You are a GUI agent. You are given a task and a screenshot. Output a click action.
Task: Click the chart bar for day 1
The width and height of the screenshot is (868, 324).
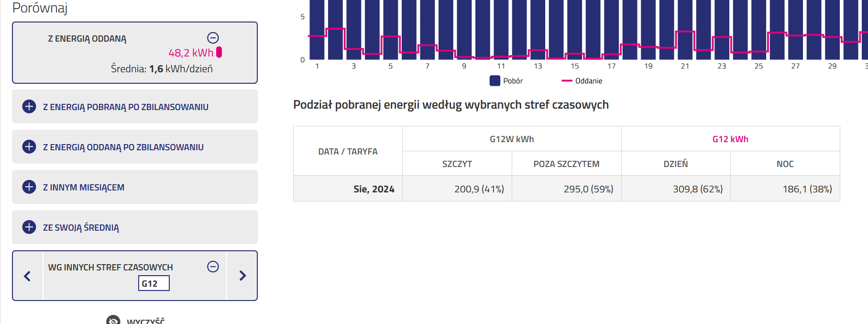[x=317, y=30]
